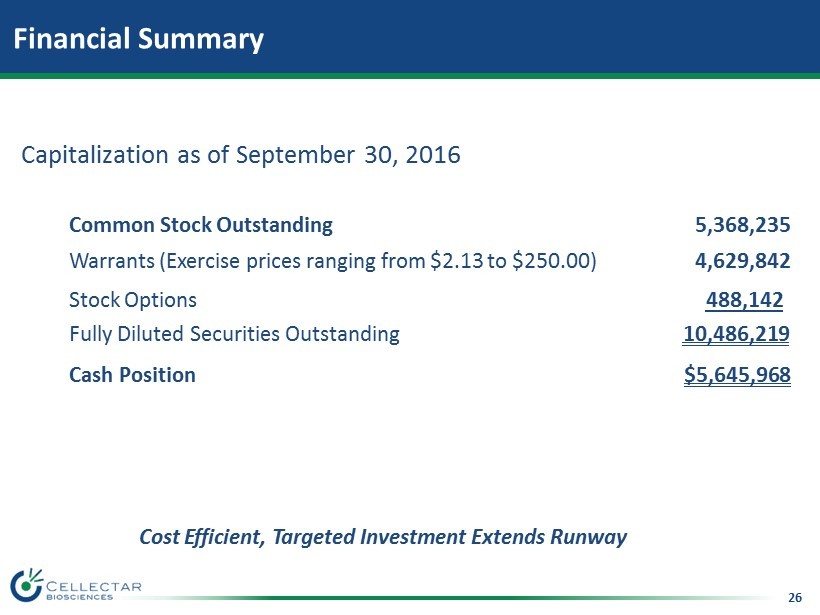This screenshot has width=820, height=615.
Task: Select the Stock Options label
Action: click(133, 300)
